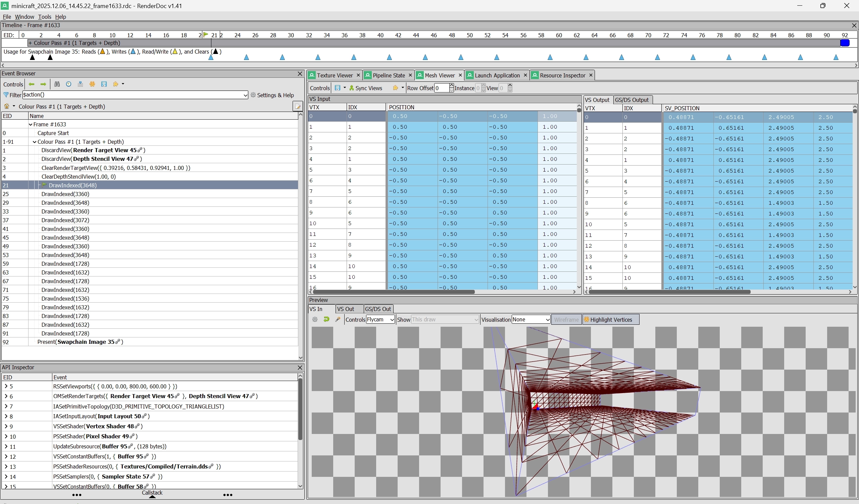Click the green next event arrow
The height and width of the screenshot is (504, 859).
tap(43, 84)
